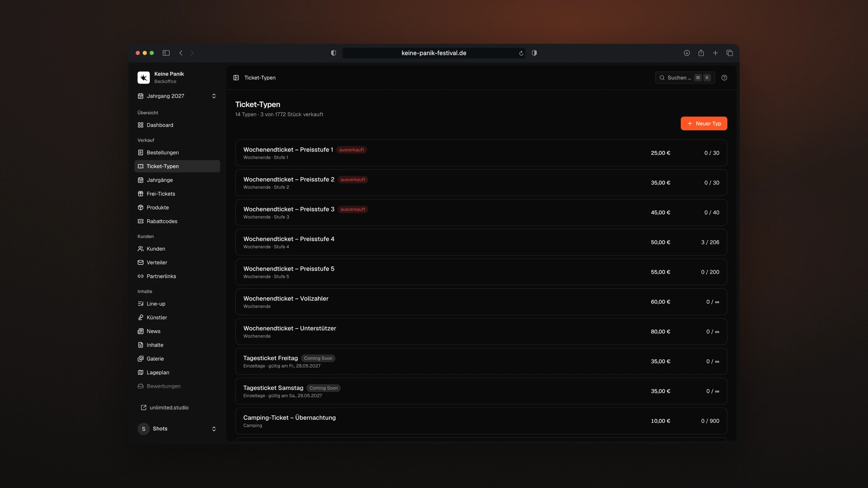Open Produkte in the sidebar

click(177, 207)
